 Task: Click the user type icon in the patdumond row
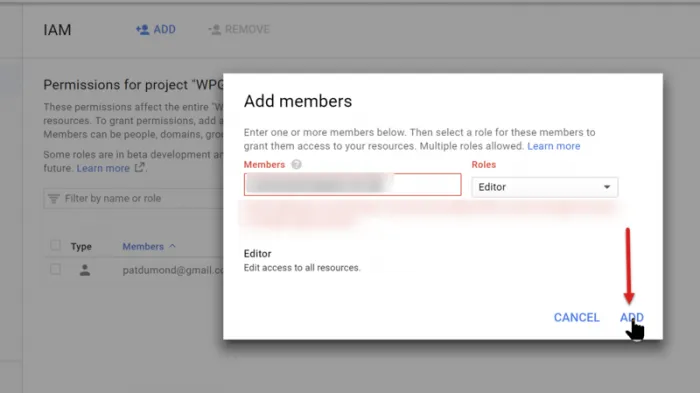[x=85, y=270]
